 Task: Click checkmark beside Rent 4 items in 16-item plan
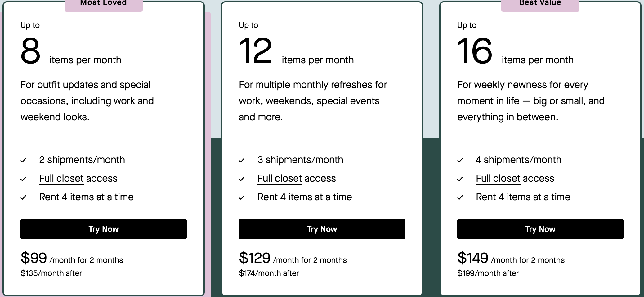(x=460, y=197)
